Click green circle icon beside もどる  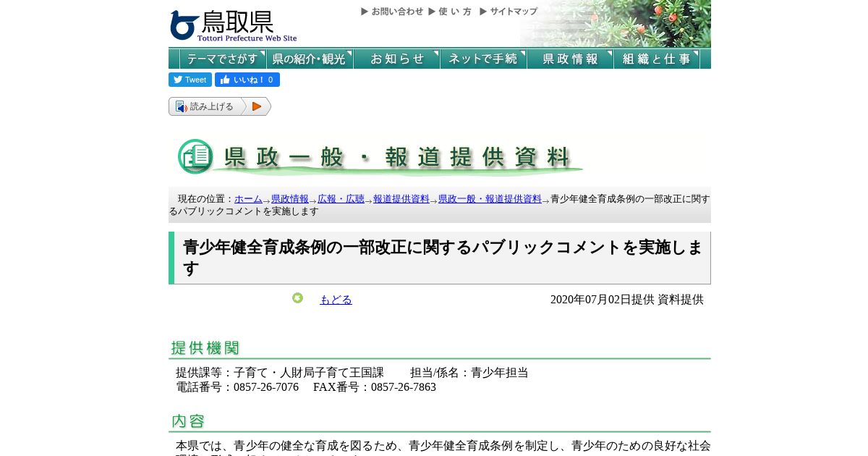297,298
